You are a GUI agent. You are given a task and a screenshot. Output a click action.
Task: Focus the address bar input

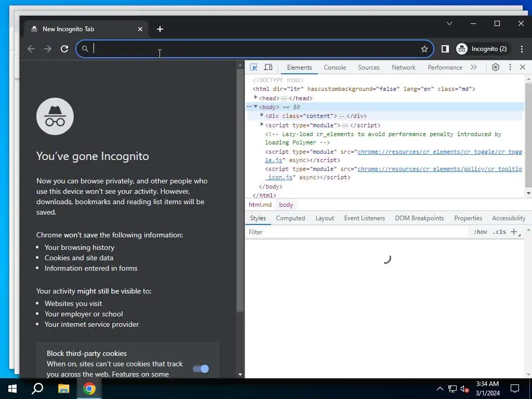coord(255,49)
